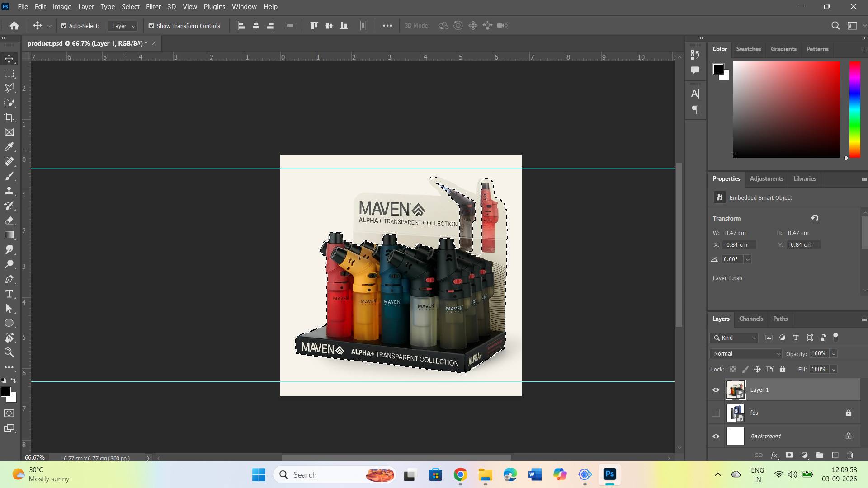This screenshot has height=488, width=868.
Task: Uncheck Show Transform Controls
Action: coord(151,26)
